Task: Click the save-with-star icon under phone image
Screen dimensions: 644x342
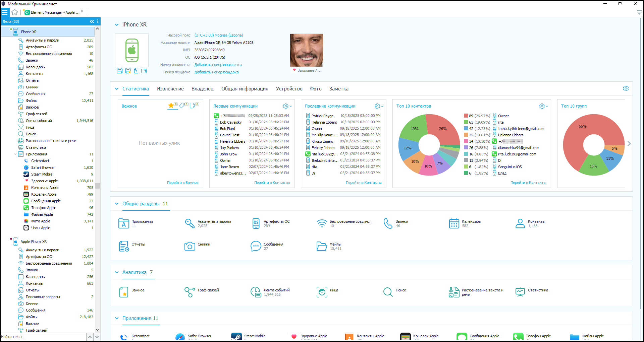Action: (128, 71)
